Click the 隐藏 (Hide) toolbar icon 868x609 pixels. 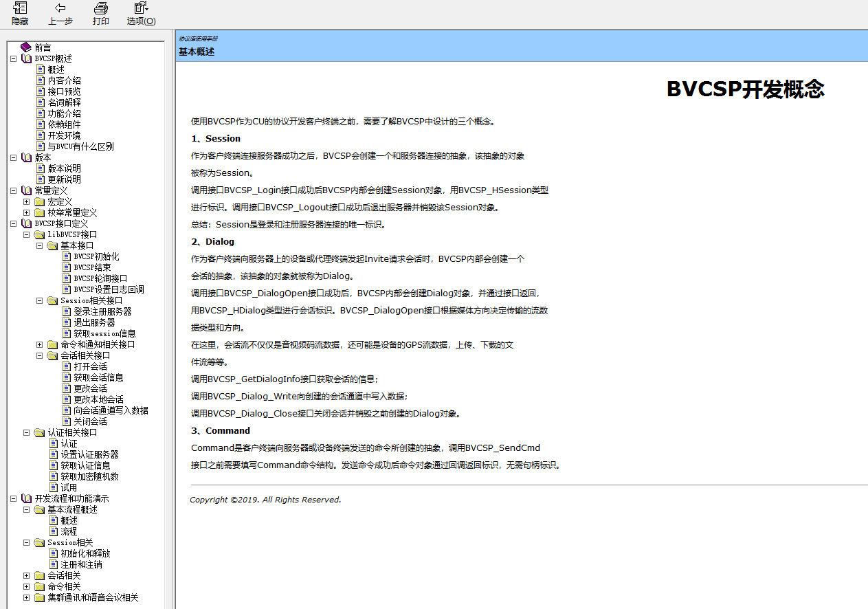20,8
